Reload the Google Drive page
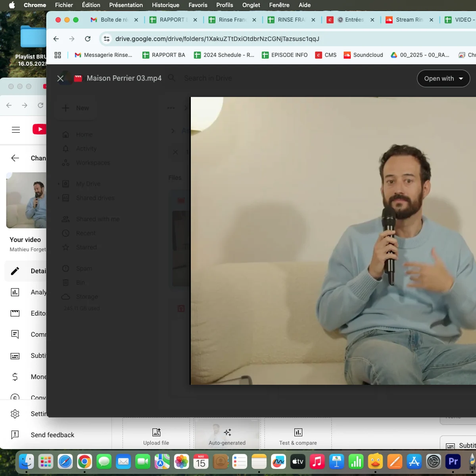 [88, 39]
